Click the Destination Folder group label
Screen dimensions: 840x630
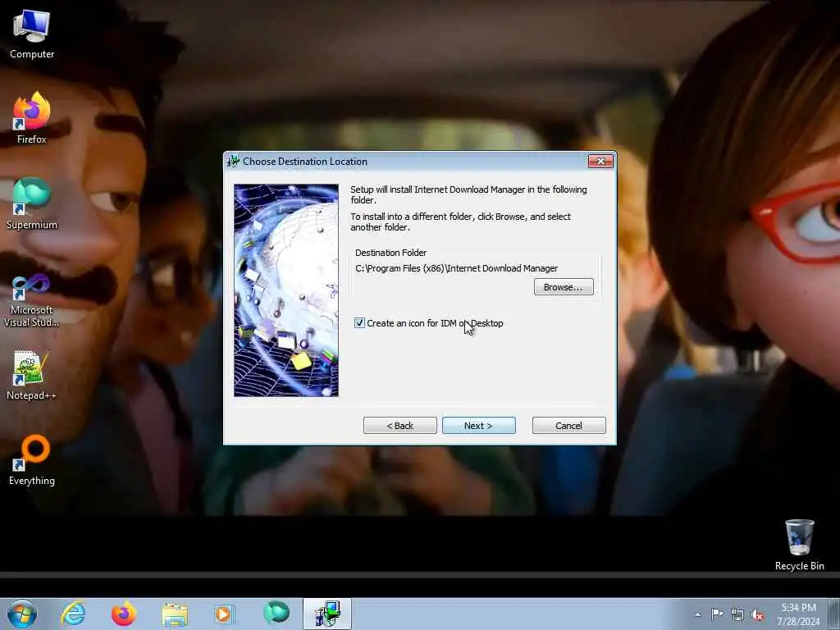[x=391, y=253]
